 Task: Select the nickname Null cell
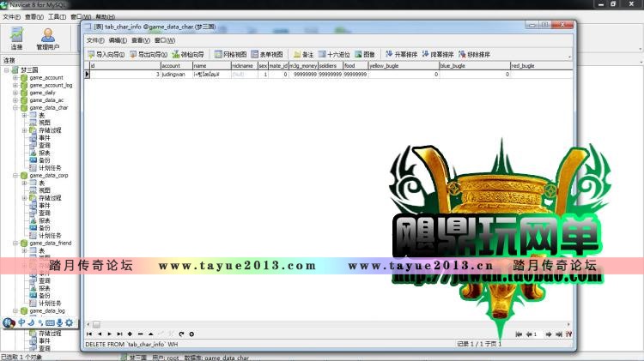click(x=245, y=75)
